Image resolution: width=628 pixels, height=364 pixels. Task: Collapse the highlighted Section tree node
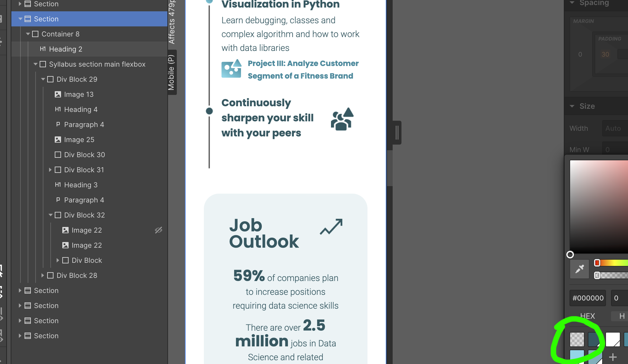[x=20, y=19]
